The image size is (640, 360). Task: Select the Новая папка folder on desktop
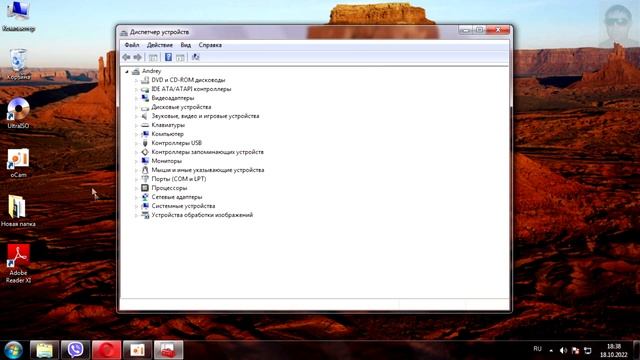point(18,211)
